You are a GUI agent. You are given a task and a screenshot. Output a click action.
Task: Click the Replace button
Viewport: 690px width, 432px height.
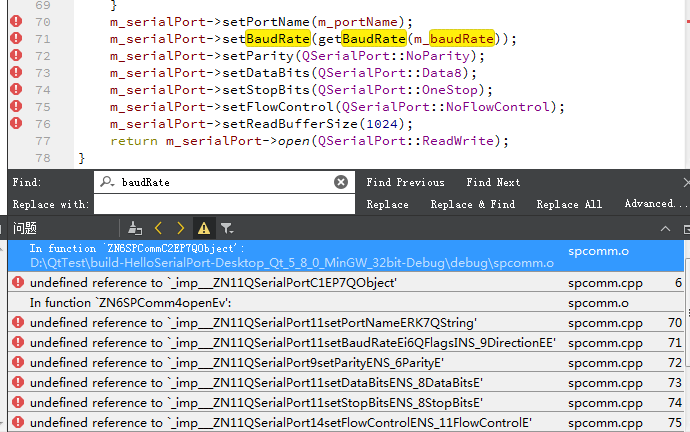tap(387, 204)
